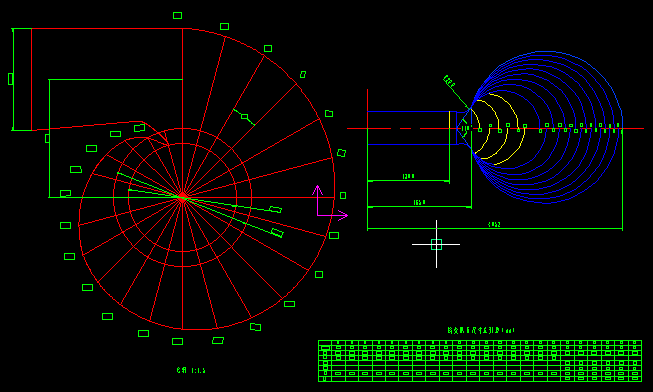Viewport: 653px width, 392px height.
Task: Select the green label box atop the volute's vertical centerline
Action: click(177, 15)
